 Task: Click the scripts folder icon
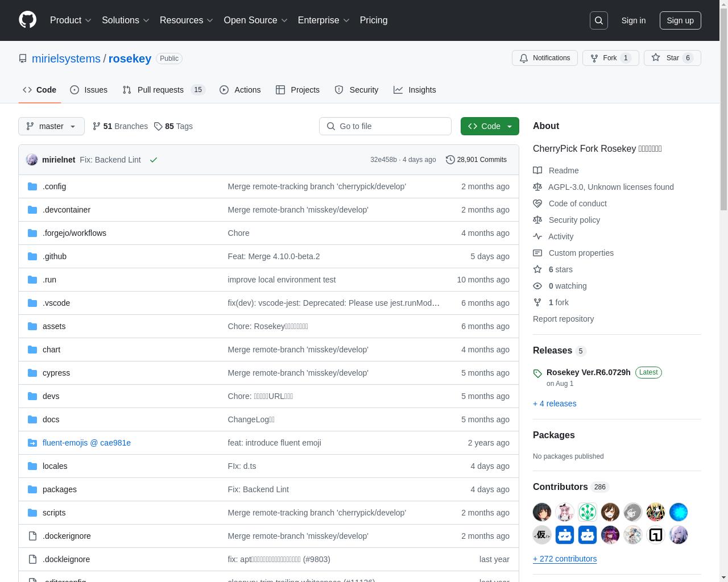click(x=32, y=513)
